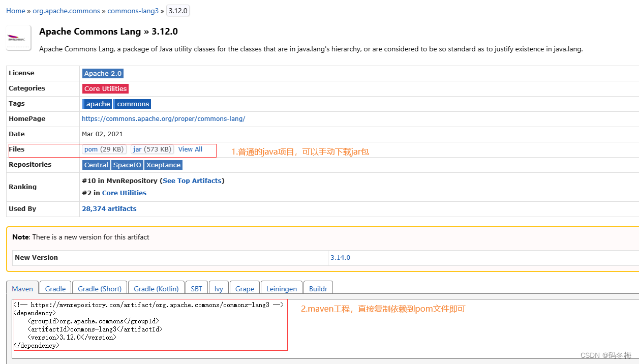The width and height of the screenshot is (639, 364).
Task: Download the pom (29 KB) file
Action: coord(104,149)
